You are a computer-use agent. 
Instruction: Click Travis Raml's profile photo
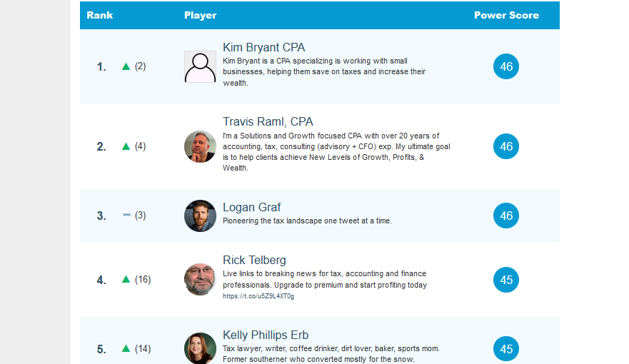pyautogui.click(x=200, y=146)
